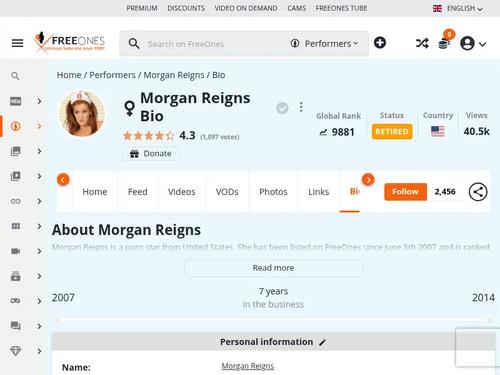The width and height of the screenshot is (500, 375).
Task: Click the Donate button
Action: coord(151,154)
